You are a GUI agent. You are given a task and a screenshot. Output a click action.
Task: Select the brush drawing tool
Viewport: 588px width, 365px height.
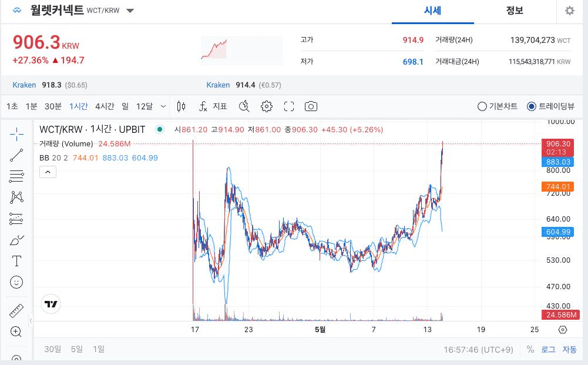[x=16, y=240]
